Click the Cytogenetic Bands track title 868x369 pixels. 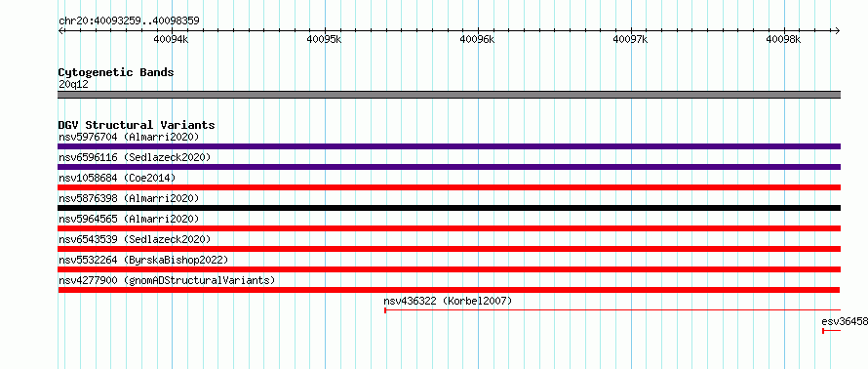[x=116, y=72]
